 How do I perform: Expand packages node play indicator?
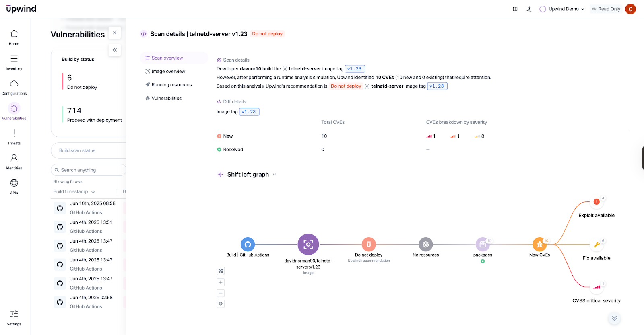point(483,261)
